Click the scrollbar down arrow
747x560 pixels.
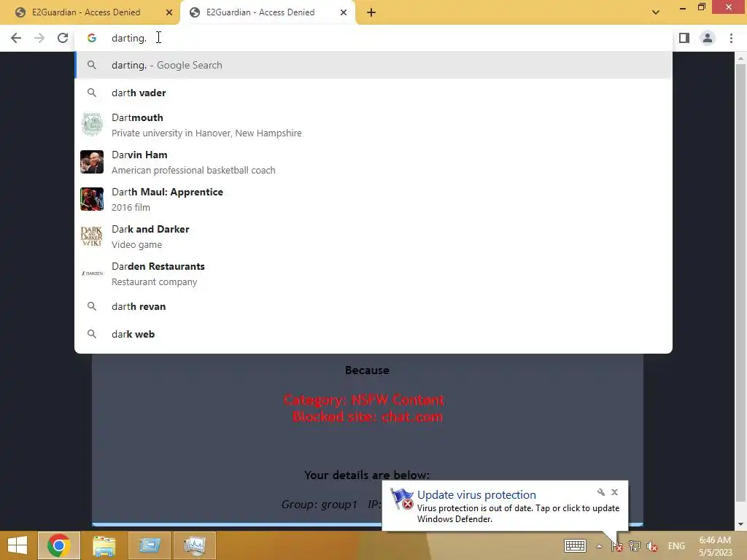point(740,524)
